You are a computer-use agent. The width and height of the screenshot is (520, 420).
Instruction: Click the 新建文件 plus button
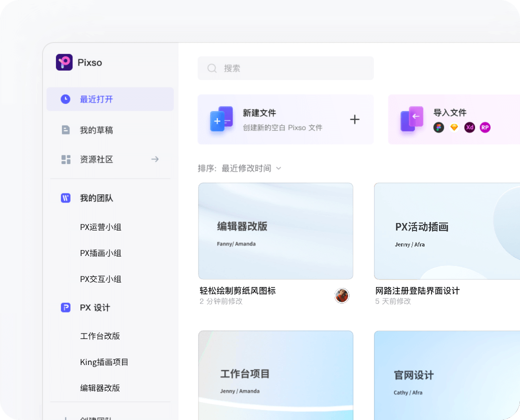[x=355, y=119]
